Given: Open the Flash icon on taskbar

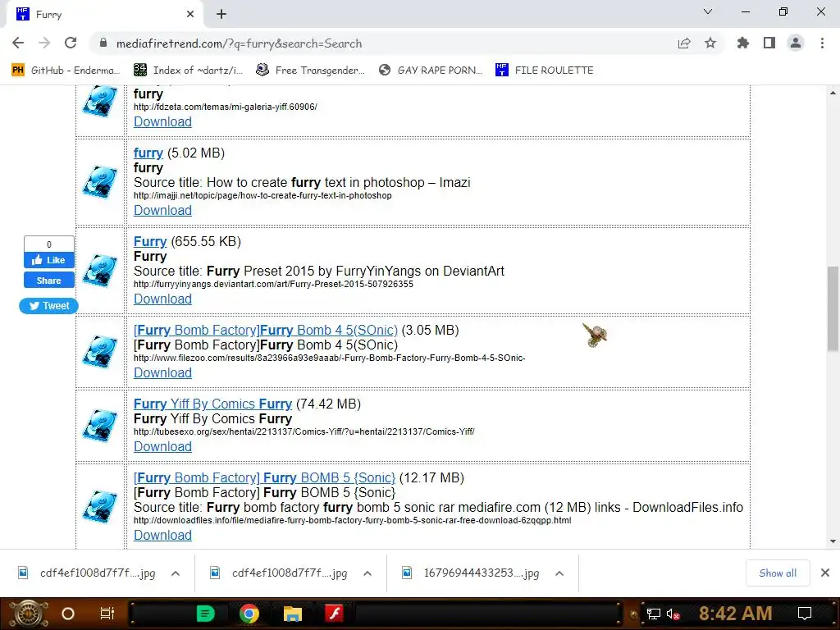Looking at the screenshot, I should (x=335, y=614).
